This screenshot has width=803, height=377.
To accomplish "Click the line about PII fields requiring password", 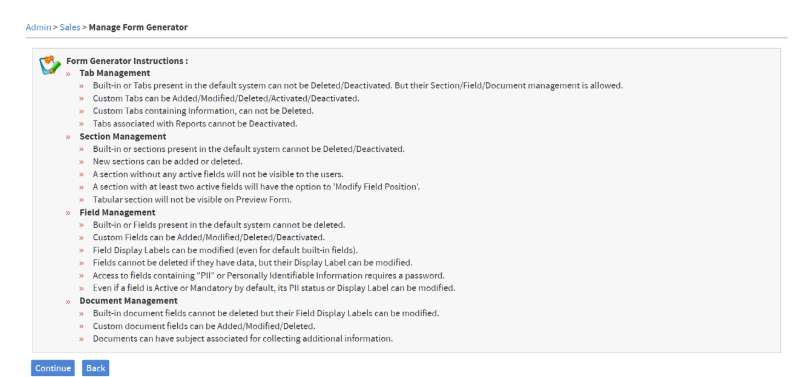I will coord(268,275).
